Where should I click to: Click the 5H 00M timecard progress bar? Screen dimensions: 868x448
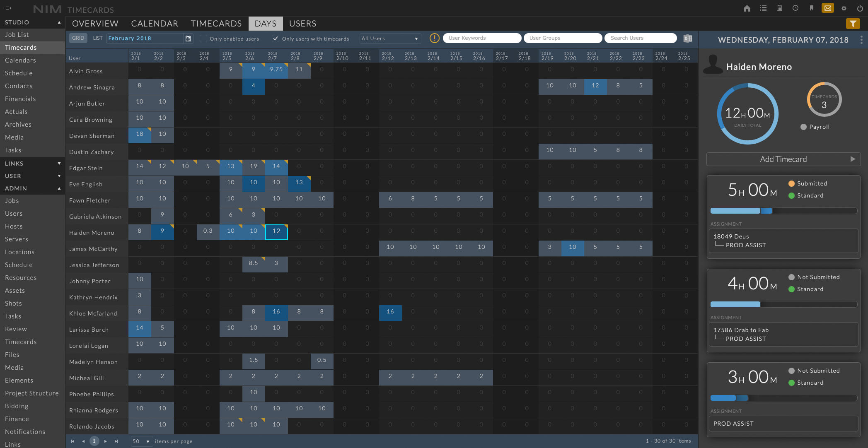[783, 211]
